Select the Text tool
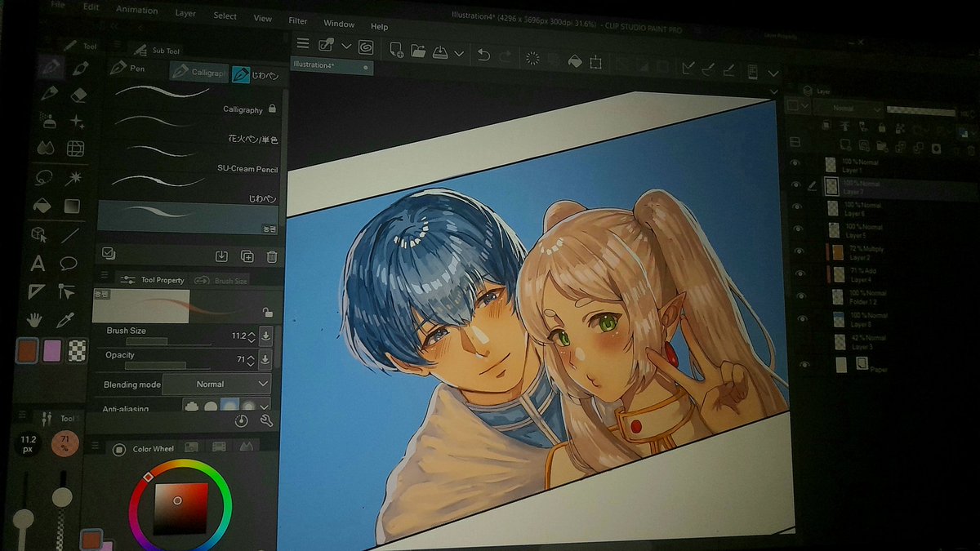The width and height of the screenshot is (980, 551). 38,262
